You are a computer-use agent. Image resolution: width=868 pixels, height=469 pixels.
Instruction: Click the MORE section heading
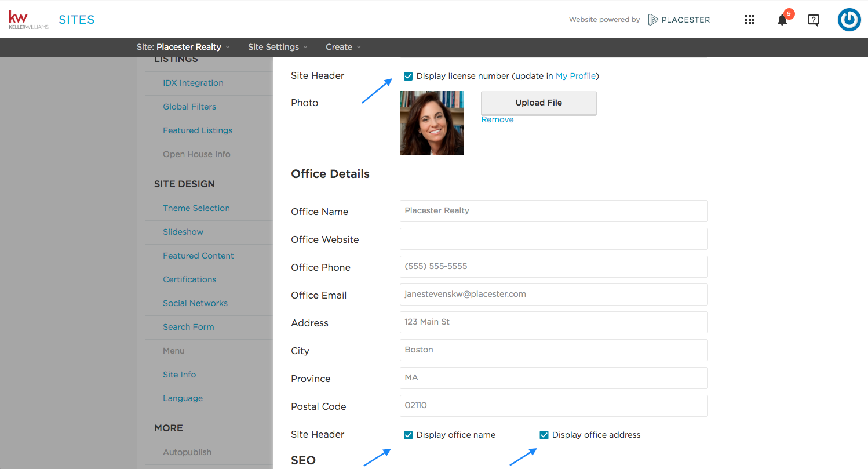pos(169,428)
